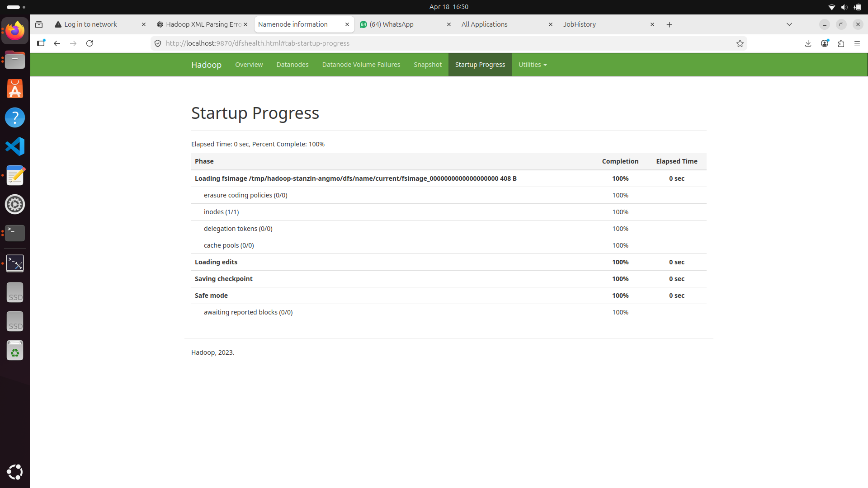Screen dimensions: 868x488
Task: Switch to the JobHistory tab
Action: (x=580, y=24)
